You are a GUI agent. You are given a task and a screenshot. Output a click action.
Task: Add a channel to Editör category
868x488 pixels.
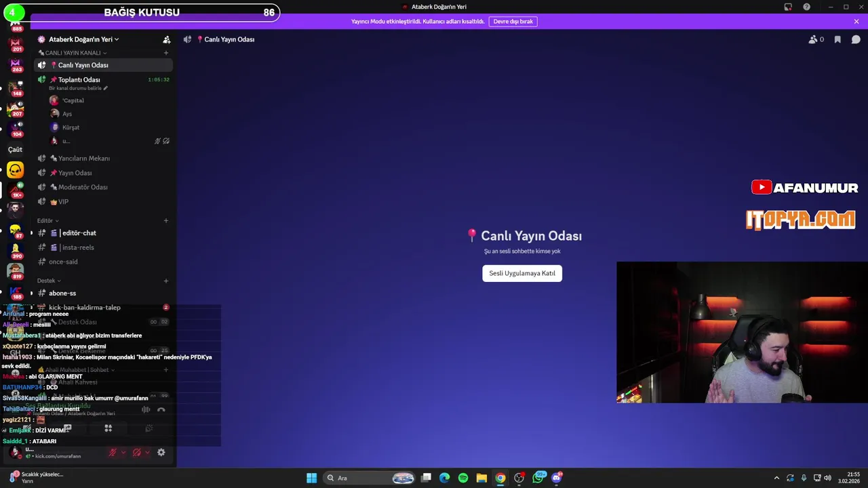(165, 220)
